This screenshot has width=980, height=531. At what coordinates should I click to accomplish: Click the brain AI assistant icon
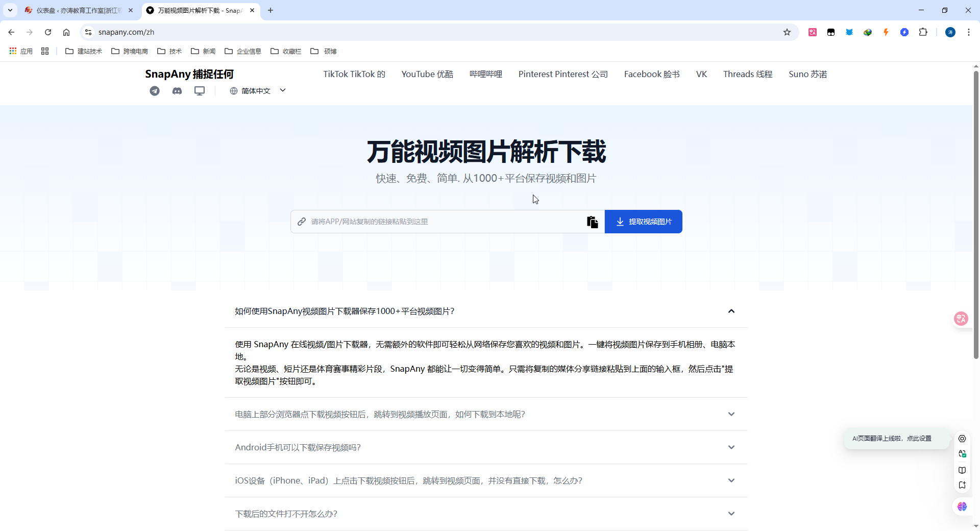click(962, 506)
